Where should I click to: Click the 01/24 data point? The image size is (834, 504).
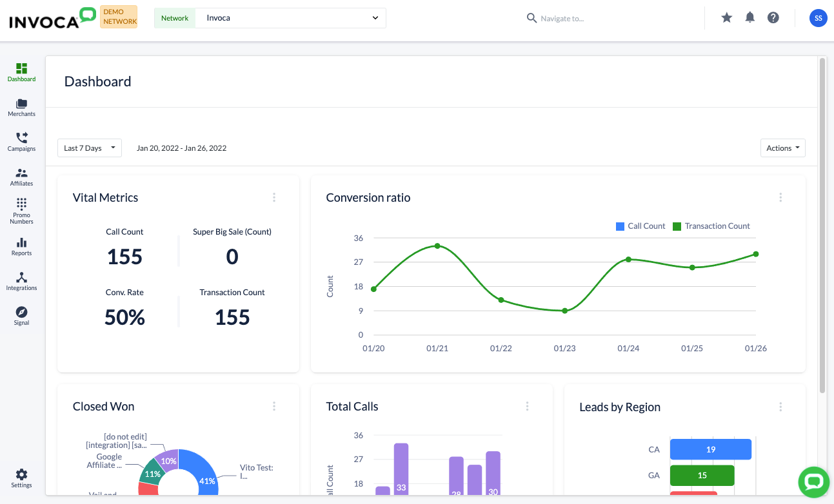click(x=628, y=259)
